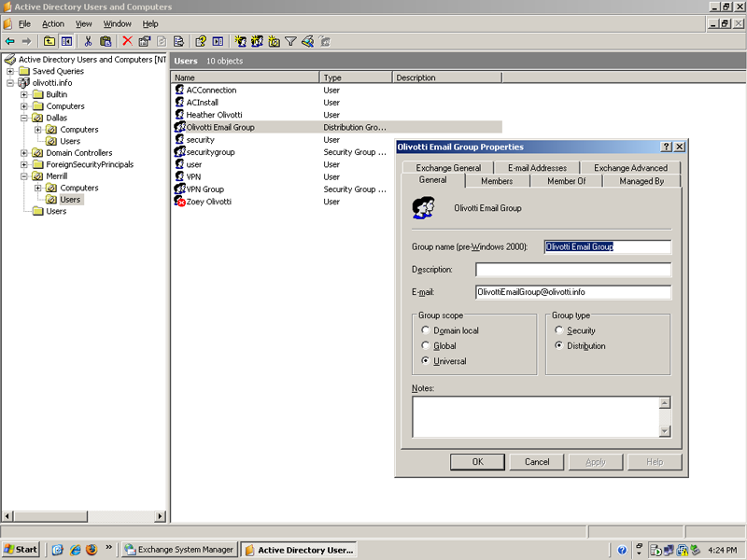
Task: Click the Cancel button
Action: 537,461
